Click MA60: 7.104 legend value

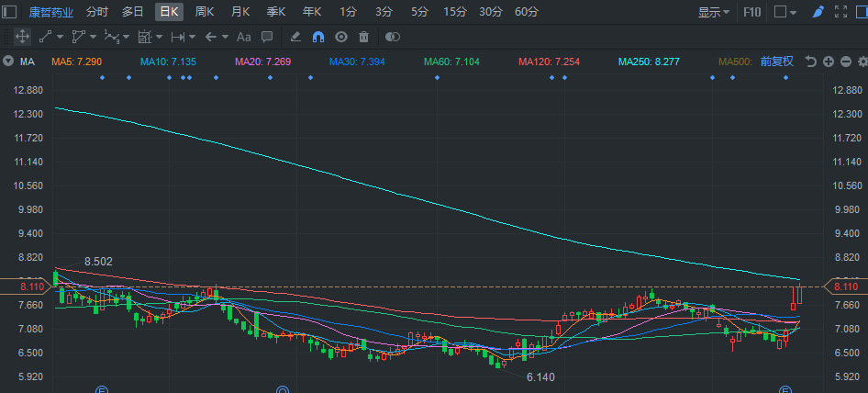click(451, 62)
